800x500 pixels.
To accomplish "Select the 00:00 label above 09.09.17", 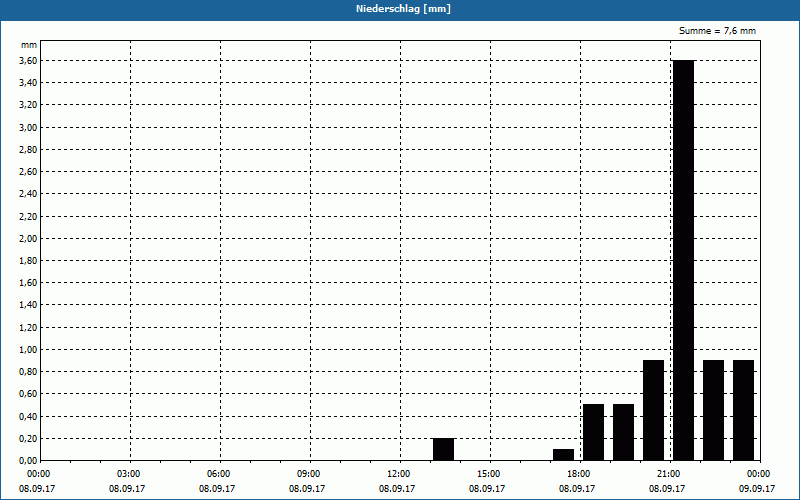I will coord(759,474).
